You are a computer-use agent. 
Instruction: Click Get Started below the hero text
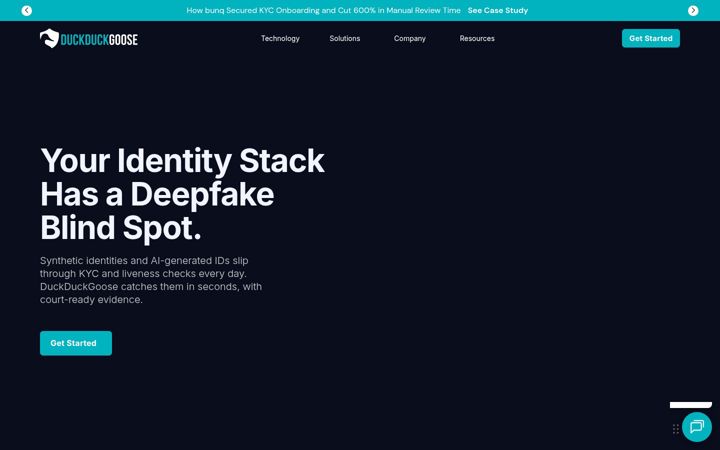[x=76, y=343]
